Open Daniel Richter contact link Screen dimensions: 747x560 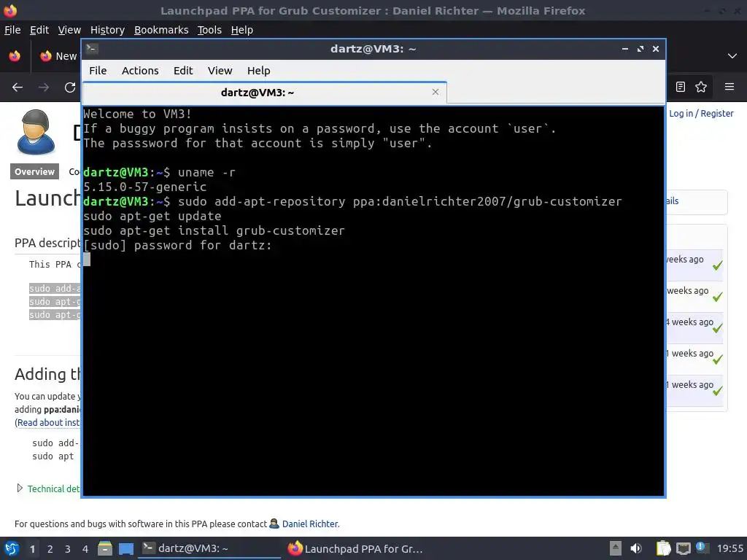[x=310, y=524]
